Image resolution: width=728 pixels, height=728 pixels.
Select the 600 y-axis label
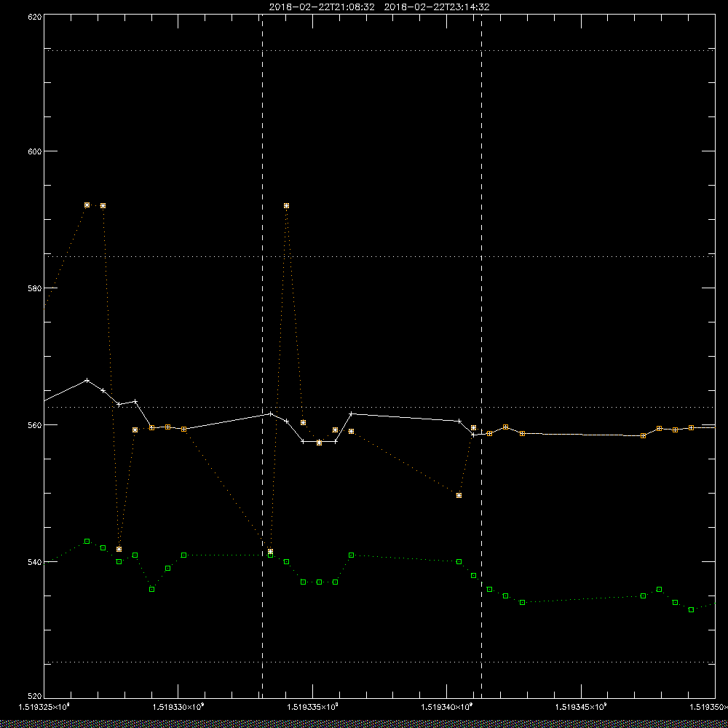point(35,151)
